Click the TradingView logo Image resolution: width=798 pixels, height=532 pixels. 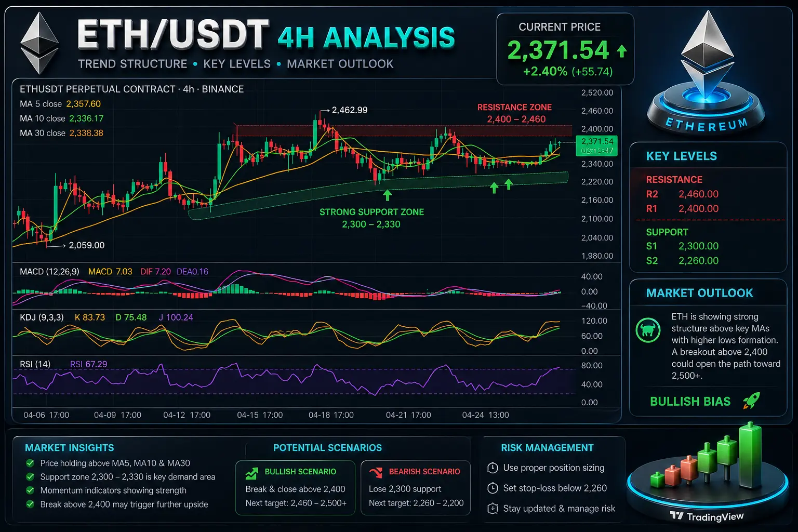pyautogui.click(x=707, y=516)
